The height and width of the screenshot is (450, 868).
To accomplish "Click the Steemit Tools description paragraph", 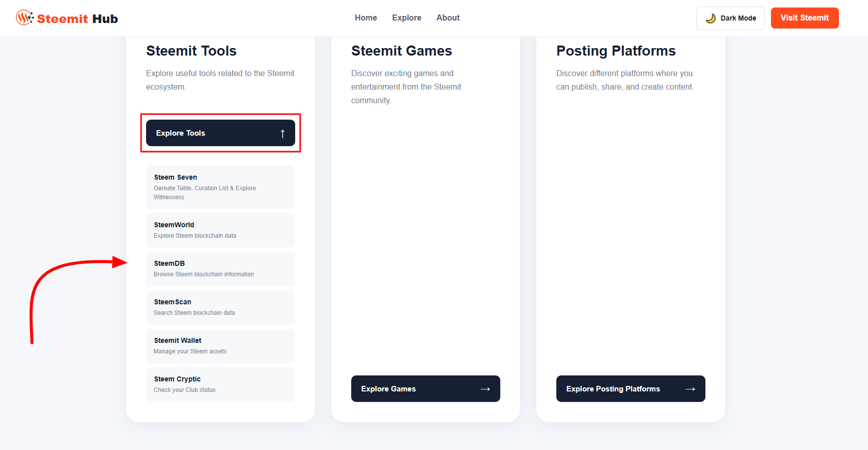I will pyautogui.click(x=220, y=80).
